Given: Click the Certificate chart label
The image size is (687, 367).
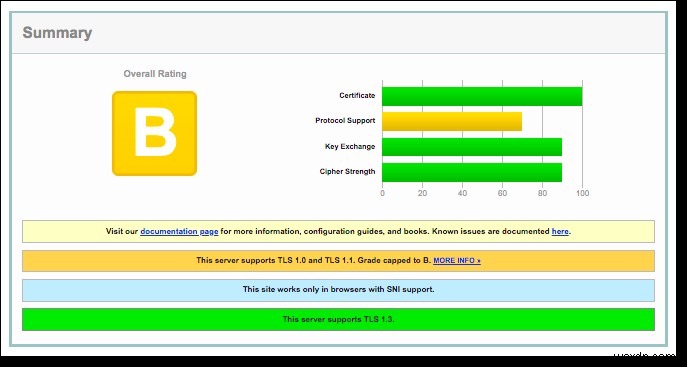Looking at the screenshot, I should coord(357,95).
